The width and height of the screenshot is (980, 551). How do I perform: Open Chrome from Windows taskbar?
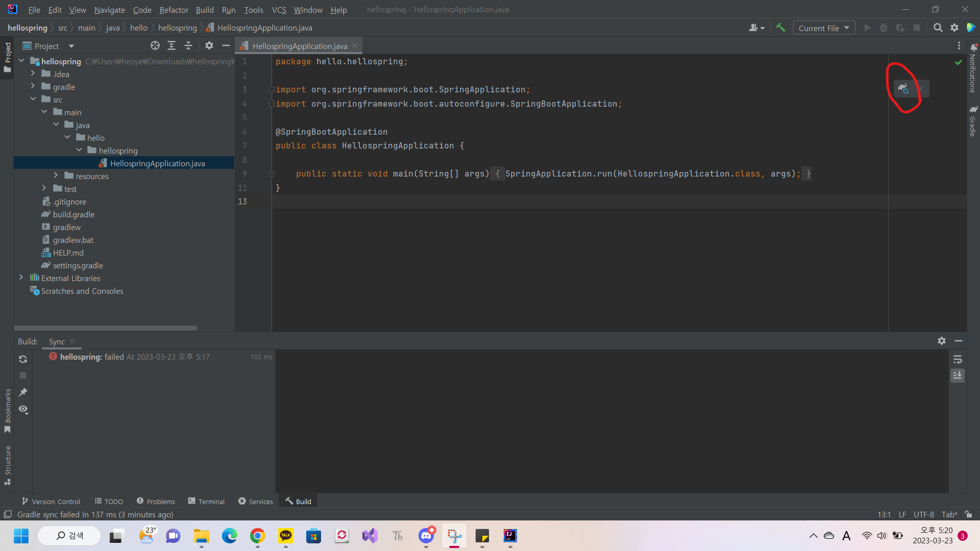coord(257,536)
